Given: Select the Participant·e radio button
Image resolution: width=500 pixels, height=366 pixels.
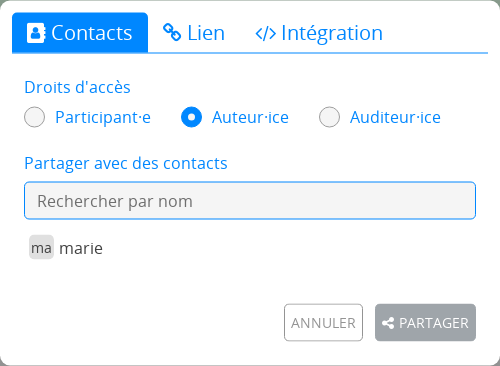Looking at the screenshot, I should 35,117.
